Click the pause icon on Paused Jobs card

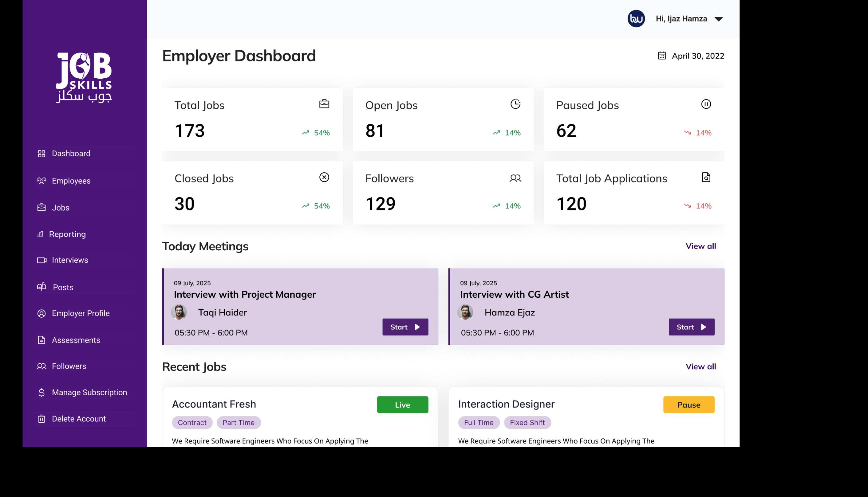706,104
